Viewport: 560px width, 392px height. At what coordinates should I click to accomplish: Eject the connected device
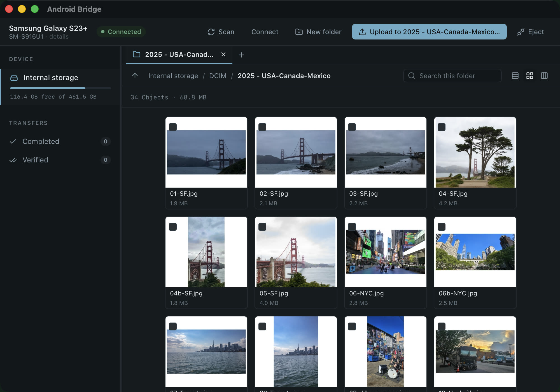[531, 32]
